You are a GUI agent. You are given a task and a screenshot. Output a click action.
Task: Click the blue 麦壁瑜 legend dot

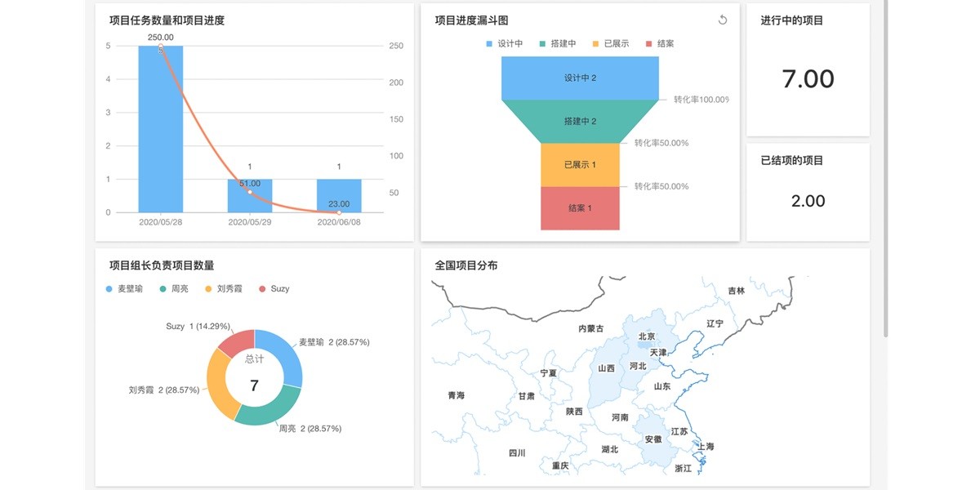point(107,288)
